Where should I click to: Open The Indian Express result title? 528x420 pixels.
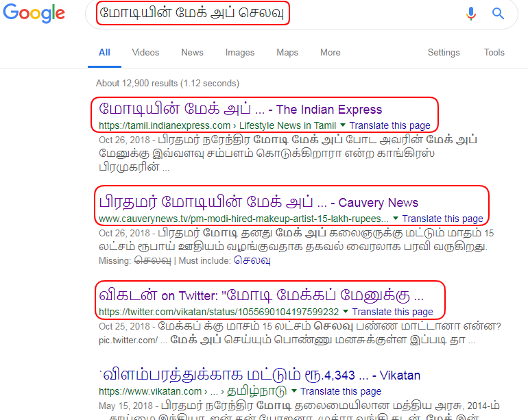click(241, 110)
